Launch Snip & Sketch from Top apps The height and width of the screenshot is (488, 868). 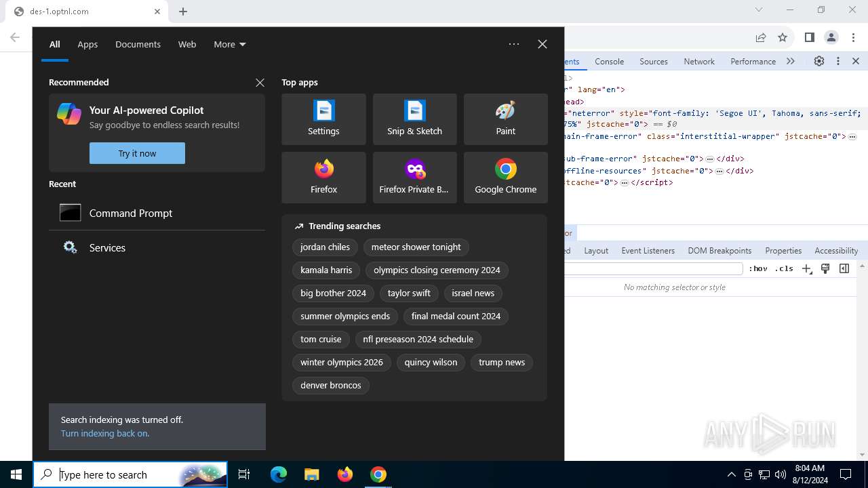414,119
